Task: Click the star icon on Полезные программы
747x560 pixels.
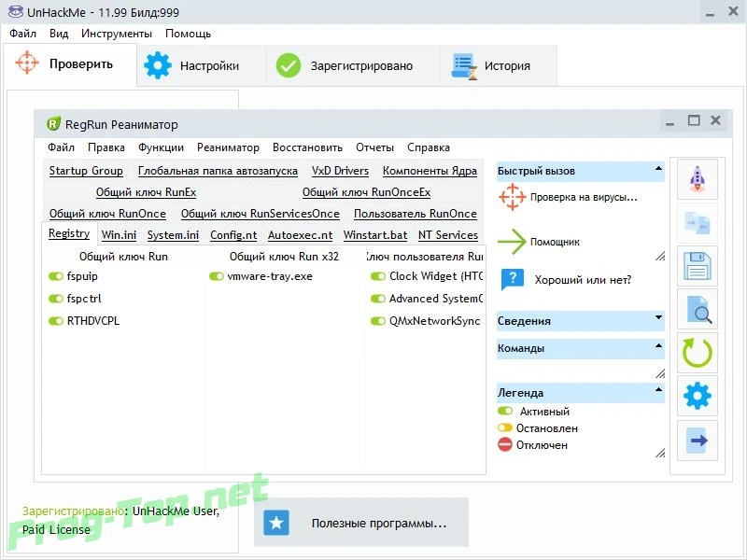Action: [276, 523]
